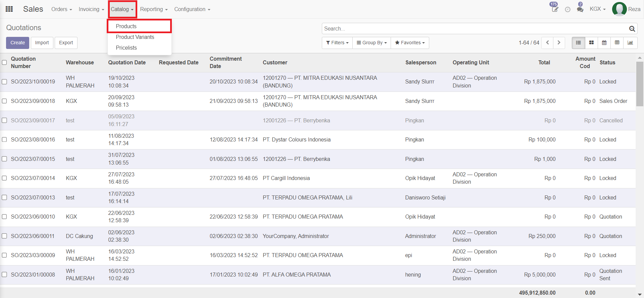
Task: Check the SO/2023/10/00019 row checkbox
Action: tap(4, 82)
